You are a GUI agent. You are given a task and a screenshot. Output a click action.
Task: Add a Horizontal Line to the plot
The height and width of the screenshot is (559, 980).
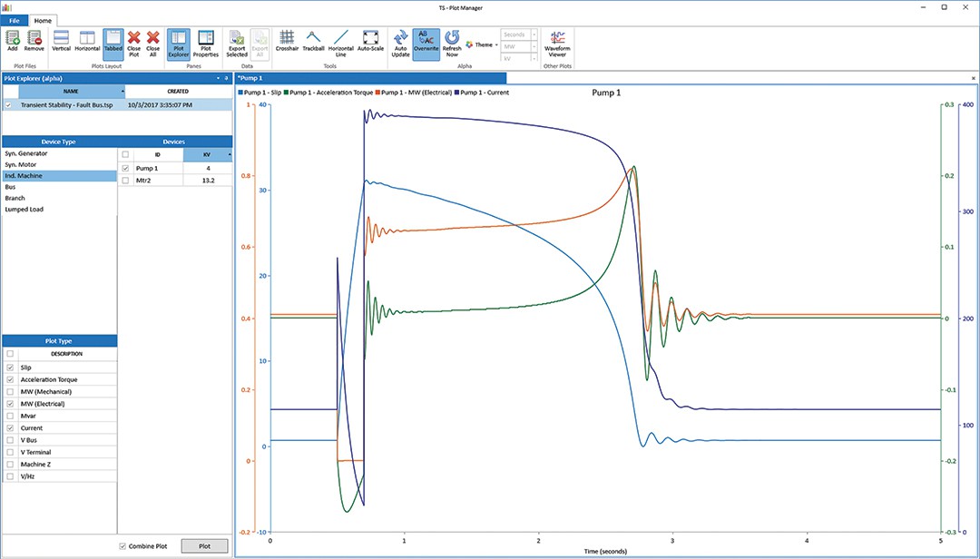(x=340, y=43)
